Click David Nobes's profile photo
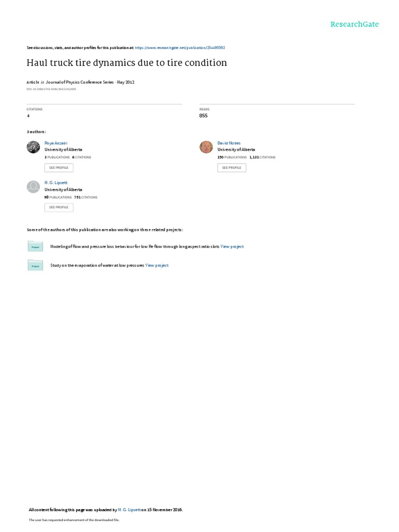Image resolution: width=399 pixels, height=532 pixels. click(x=206, y=147)
